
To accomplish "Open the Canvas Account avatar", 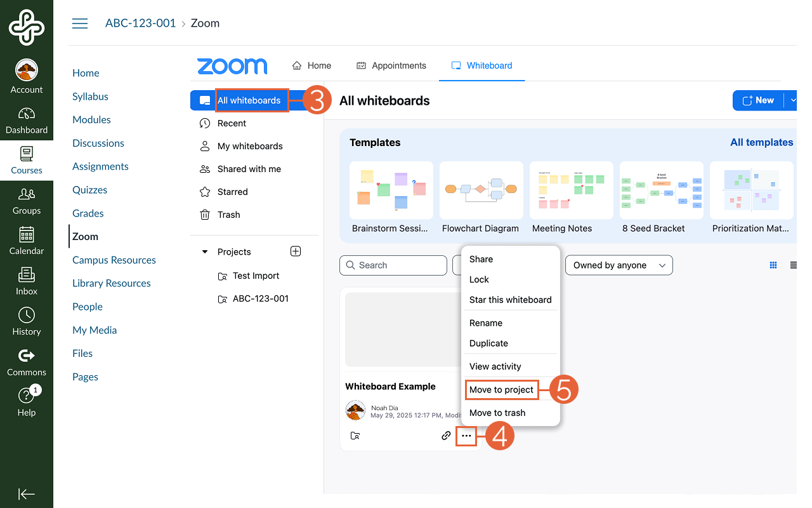I will point(27,70).
